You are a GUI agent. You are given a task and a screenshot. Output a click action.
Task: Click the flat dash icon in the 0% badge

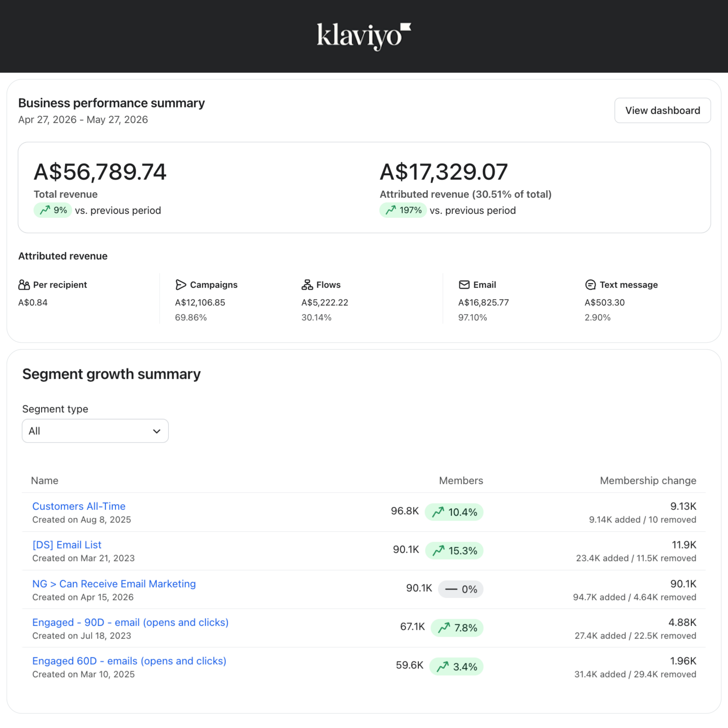tap(451, 589)
